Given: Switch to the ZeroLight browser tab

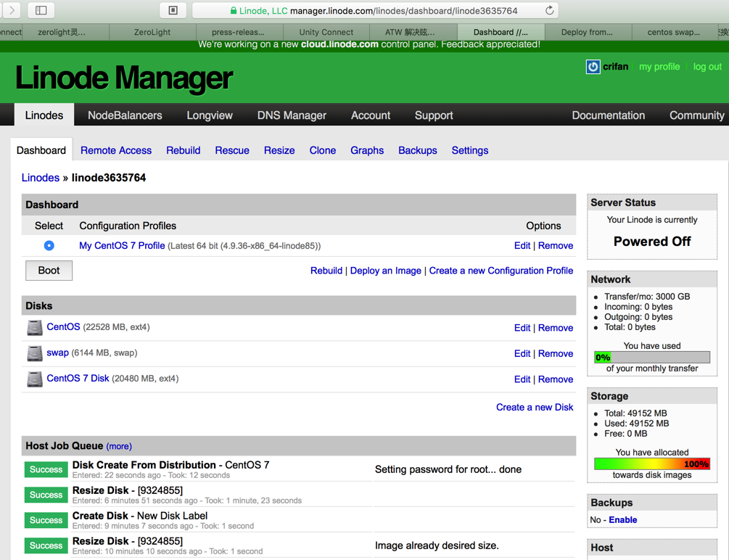Looking at the screenshot, I should pos(152,32).
